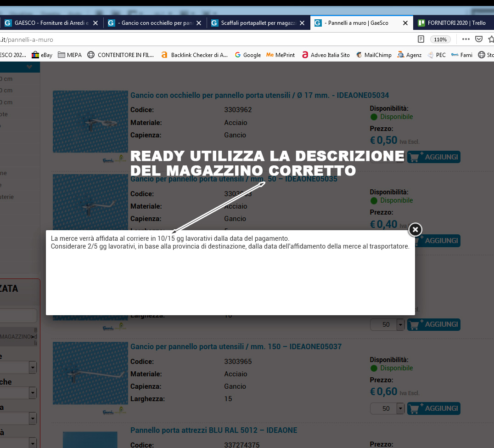Open the PEC bookmark
Screen dimensions: 494x448
click(x=437, y=55)
